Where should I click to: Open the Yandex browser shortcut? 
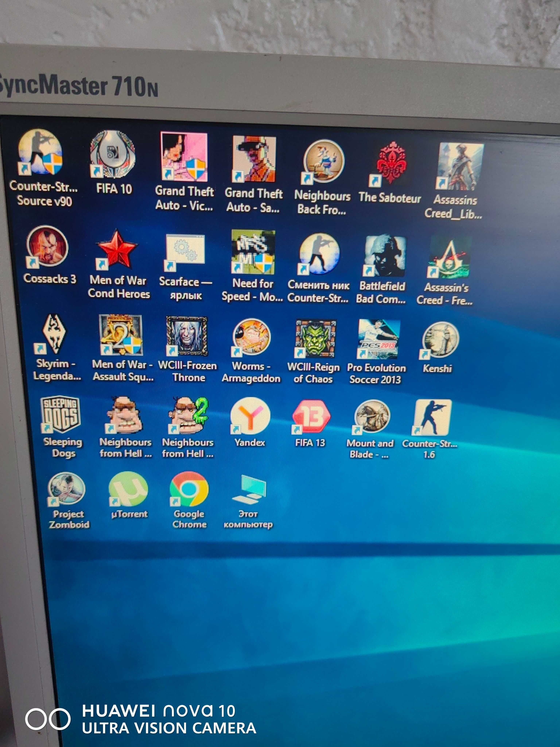point(250,416)
